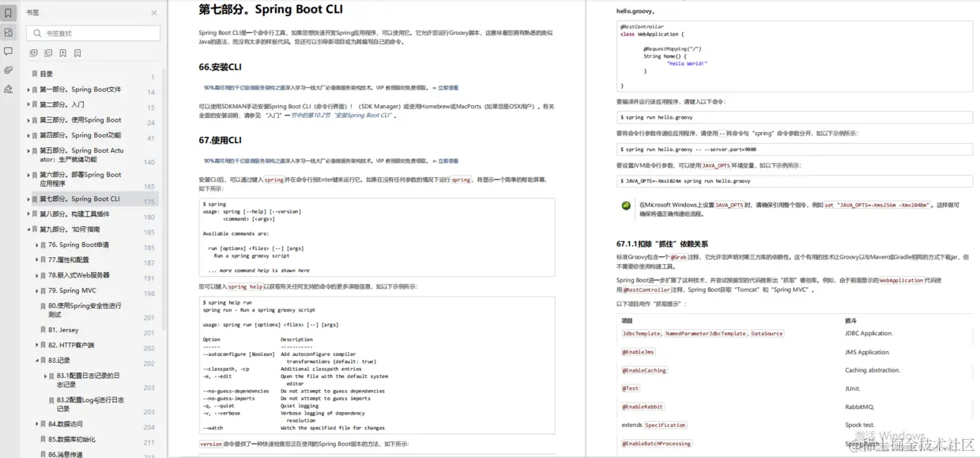Screen dimensions: 980x458
Task: Open the thumbnails panel icon in sidebar
Action: tap(9, 32)
